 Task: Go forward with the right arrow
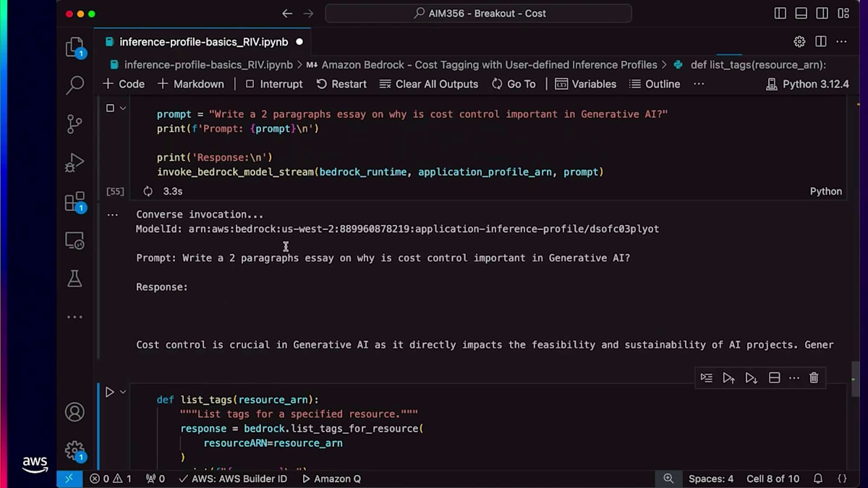pos(309,13)
